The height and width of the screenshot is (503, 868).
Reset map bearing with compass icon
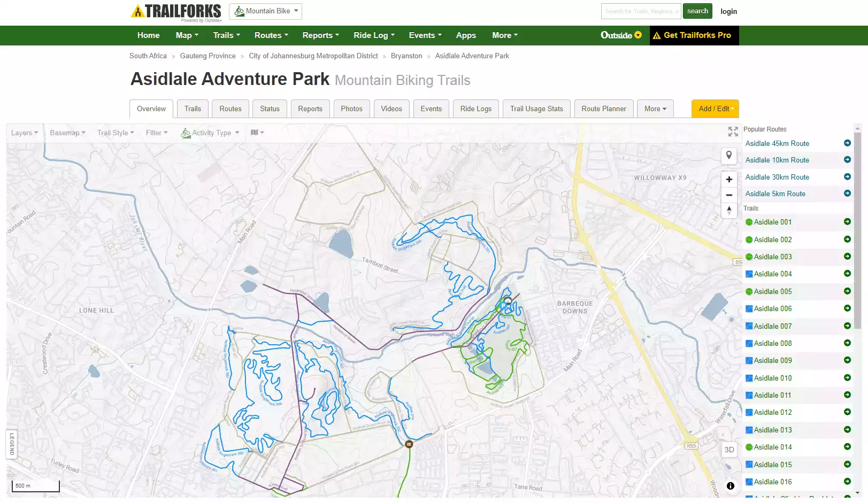(x=728, y=211)
